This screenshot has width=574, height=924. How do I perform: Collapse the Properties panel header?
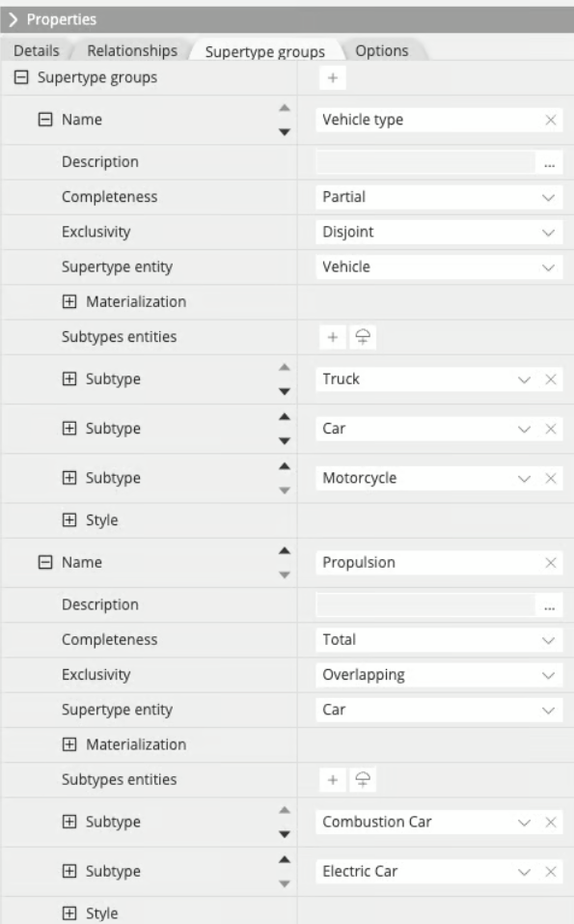click(x=13, y=19)
